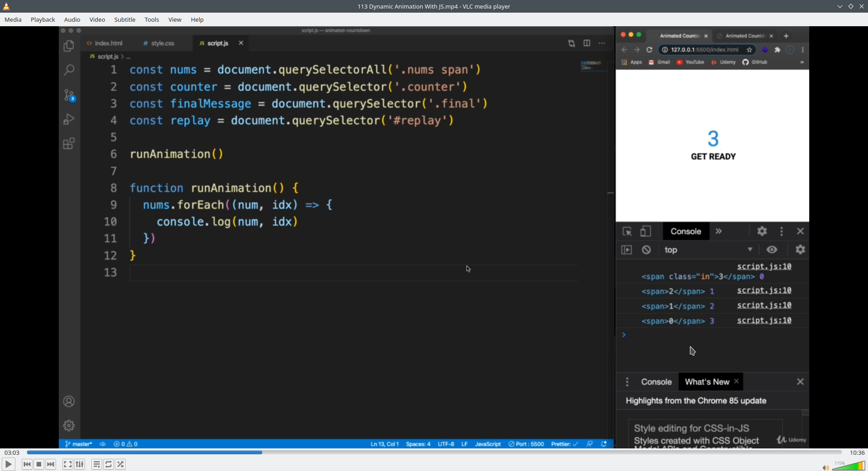Open Chrome extensions puzzle icon
Screen dimensions: 868x471
click(778, 50)
